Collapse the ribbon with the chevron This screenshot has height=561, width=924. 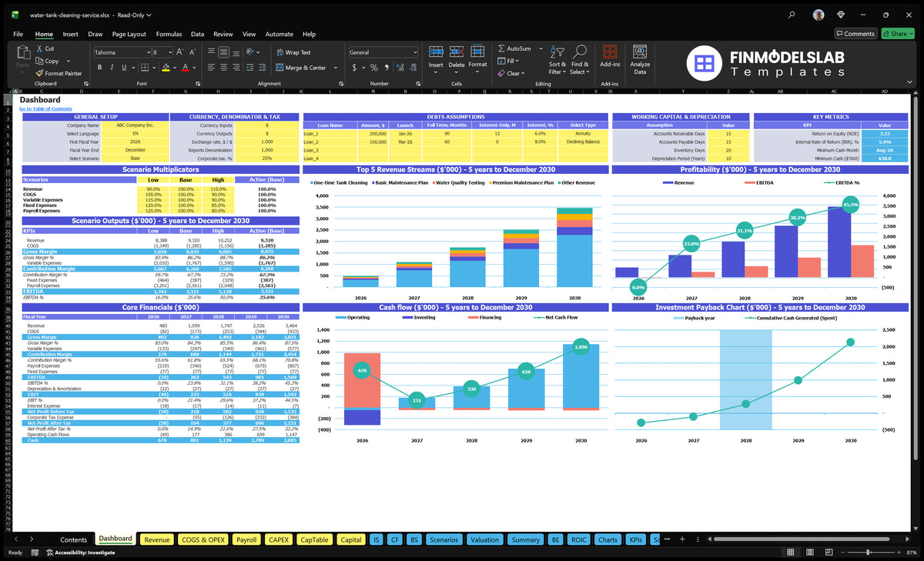911,83
